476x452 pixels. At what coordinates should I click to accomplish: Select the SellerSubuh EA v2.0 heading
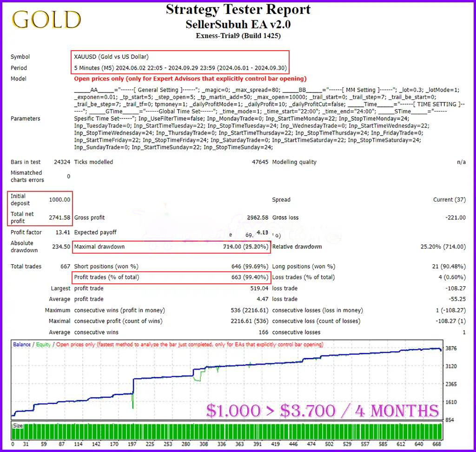(238, 24)
